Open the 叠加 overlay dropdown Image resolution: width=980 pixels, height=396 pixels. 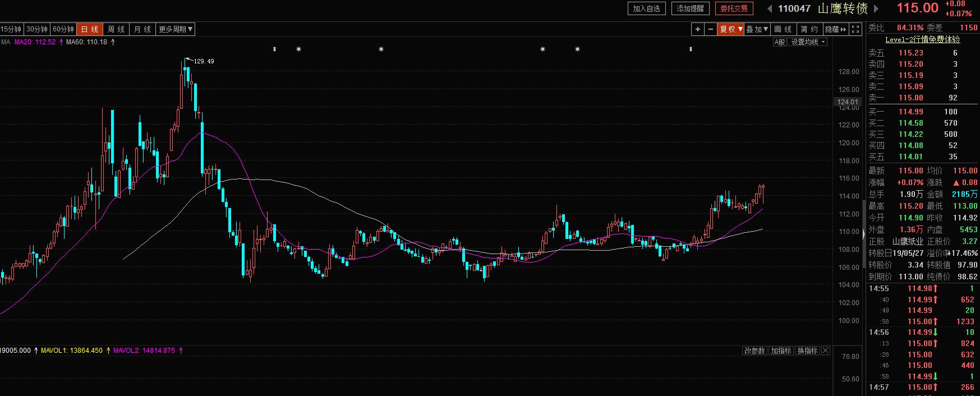(757, 29)
